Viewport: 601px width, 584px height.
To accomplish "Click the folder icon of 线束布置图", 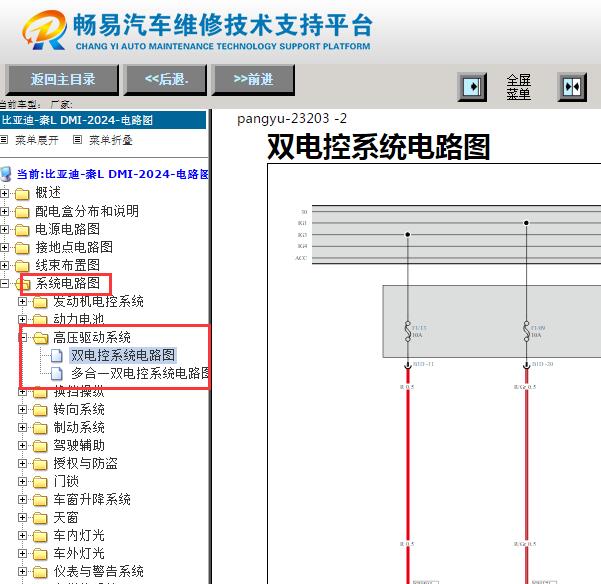I will point(22,266).
